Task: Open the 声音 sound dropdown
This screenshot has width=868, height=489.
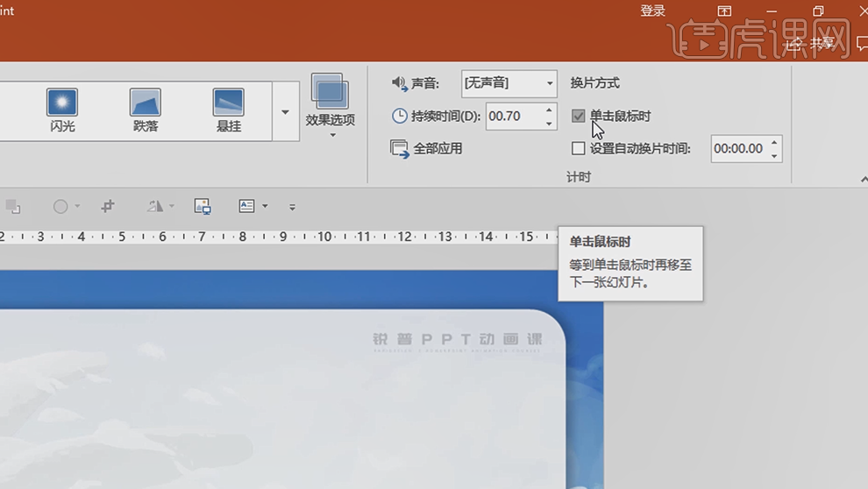Action: click(550, 83)
